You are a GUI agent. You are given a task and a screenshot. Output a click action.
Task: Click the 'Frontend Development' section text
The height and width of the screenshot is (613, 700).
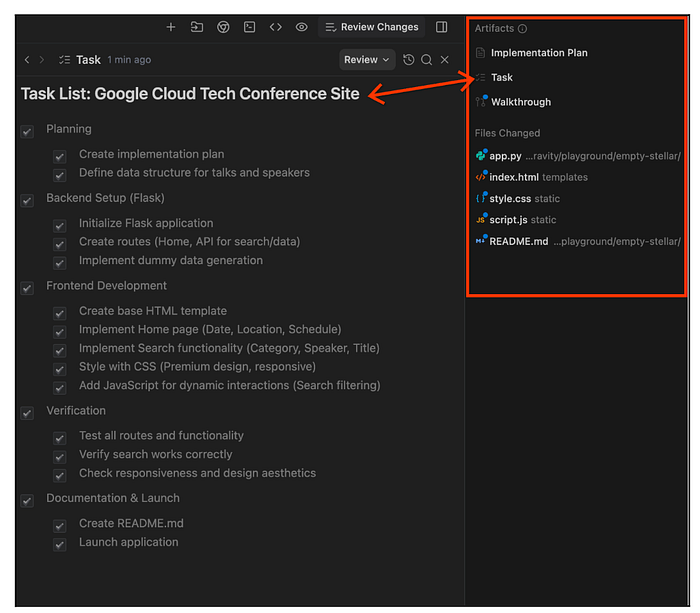pyautogui.click(x=106, y=286)
